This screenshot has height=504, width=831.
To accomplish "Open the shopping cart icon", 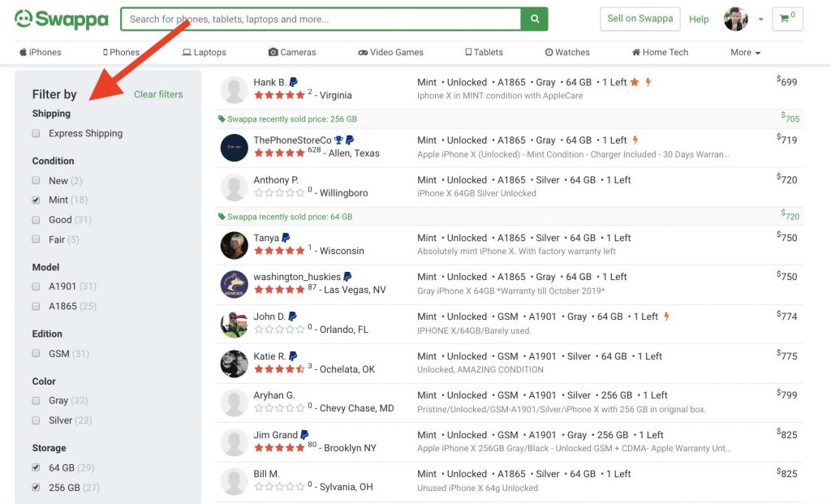I will 787,19.
